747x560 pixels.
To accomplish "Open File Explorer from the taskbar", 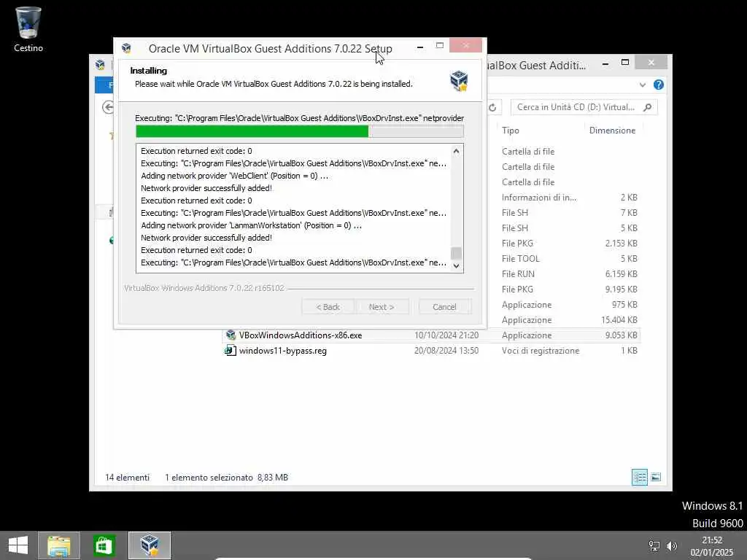I will (x=59, y=545).
